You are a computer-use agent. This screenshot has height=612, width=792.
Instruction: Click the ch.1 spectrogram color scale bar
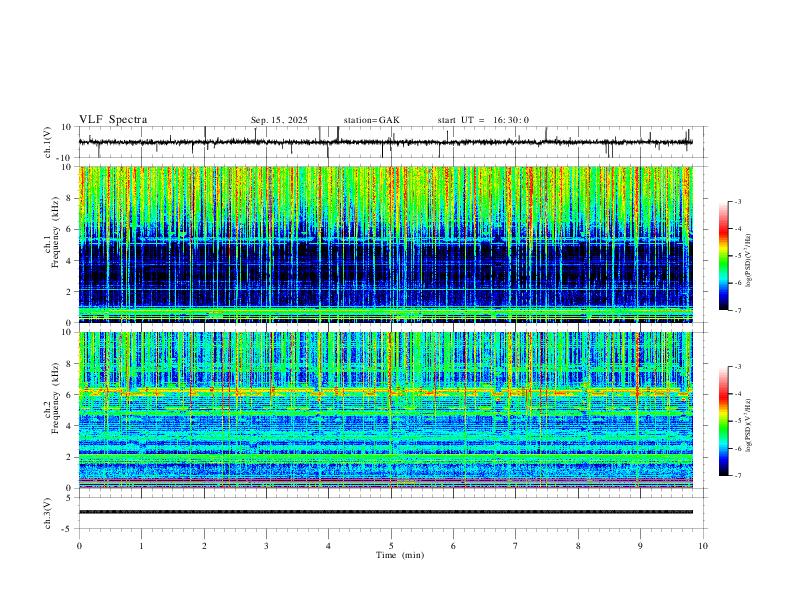click(x=723, y=256)
